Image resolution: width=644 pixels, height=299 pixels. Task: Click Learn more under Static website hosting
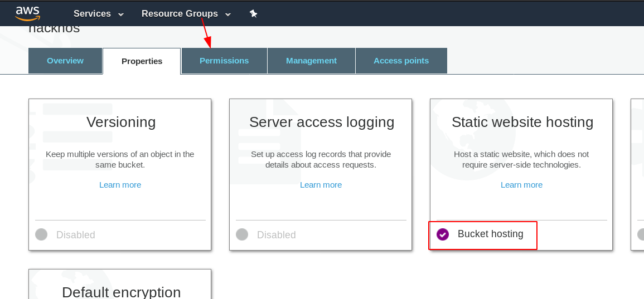pos(521,185)
